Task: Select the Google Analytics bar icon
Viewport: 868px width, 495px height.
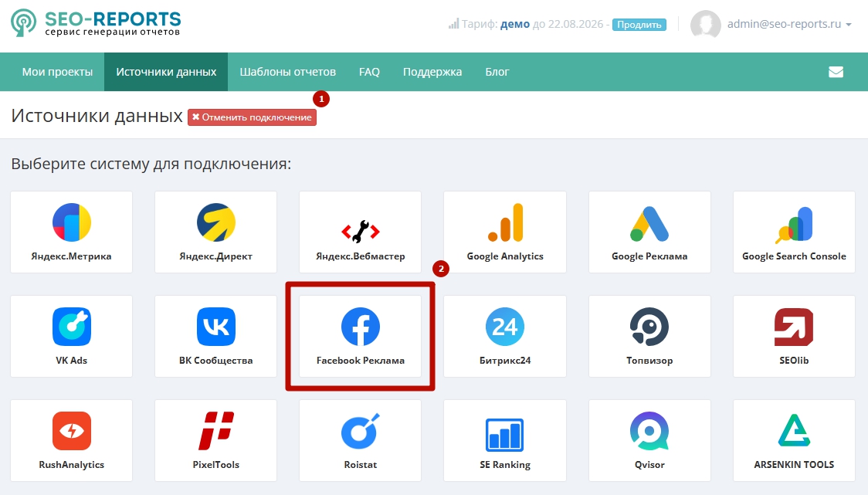Action: click(x=505, y=222)
